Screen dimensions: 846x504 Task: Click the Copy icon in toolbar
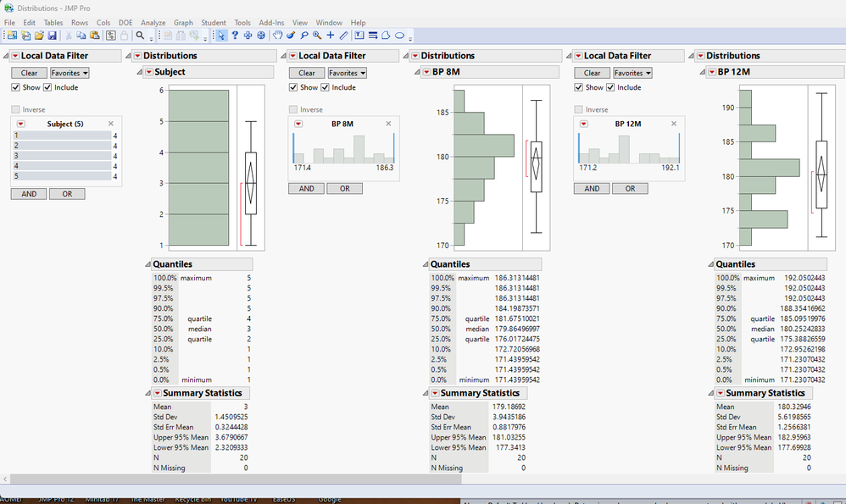pyautogui.click(x=81, y=36)
